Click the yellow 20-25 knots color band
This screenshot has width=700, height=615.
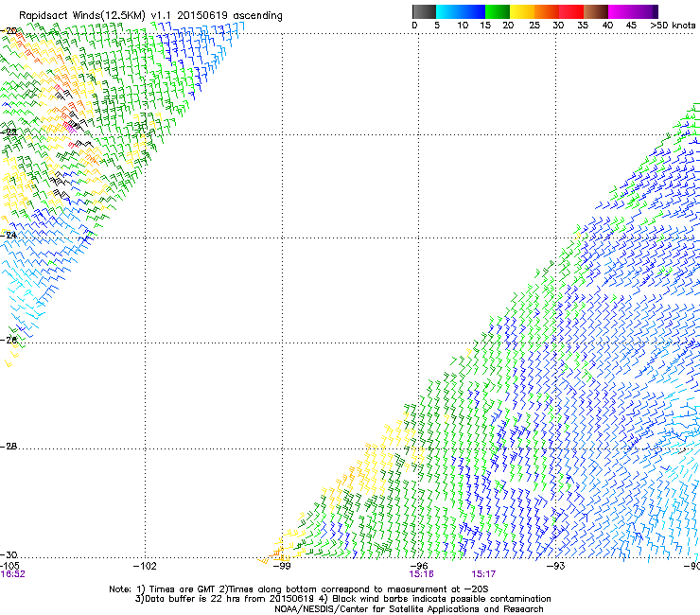pyautogui.click(x=522, y=11)
